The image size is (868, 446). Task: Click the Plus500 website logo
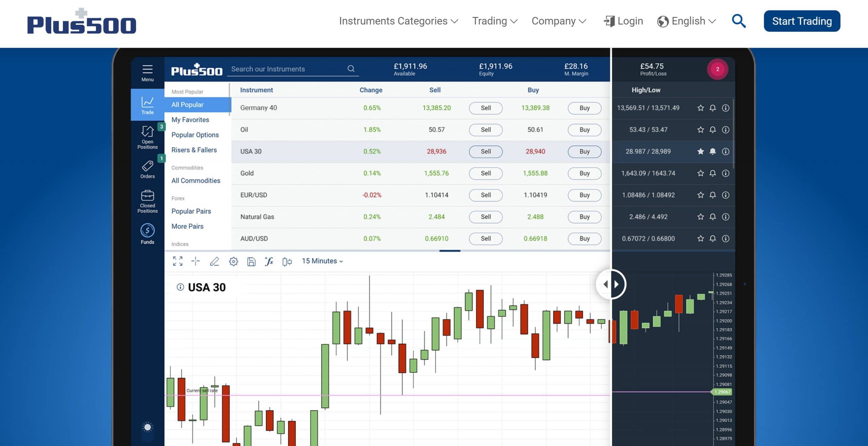pyautogui.click(x=82, y=21)
